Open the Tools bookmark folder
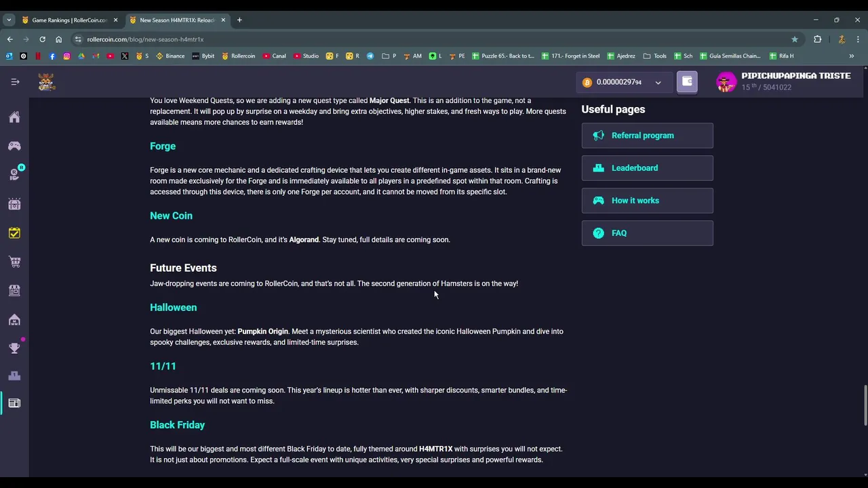 coord(655,56)
